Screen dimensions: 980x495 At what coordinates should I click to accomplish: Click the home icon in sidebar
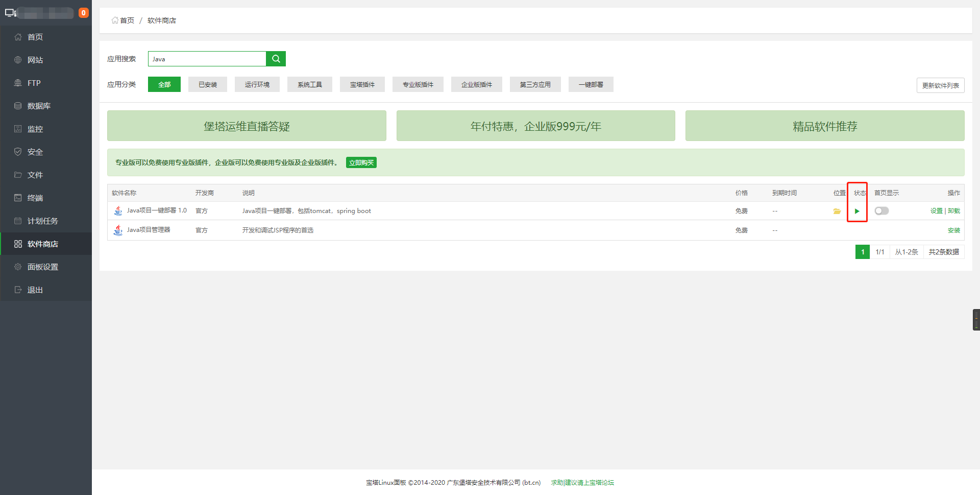[18, 37]
